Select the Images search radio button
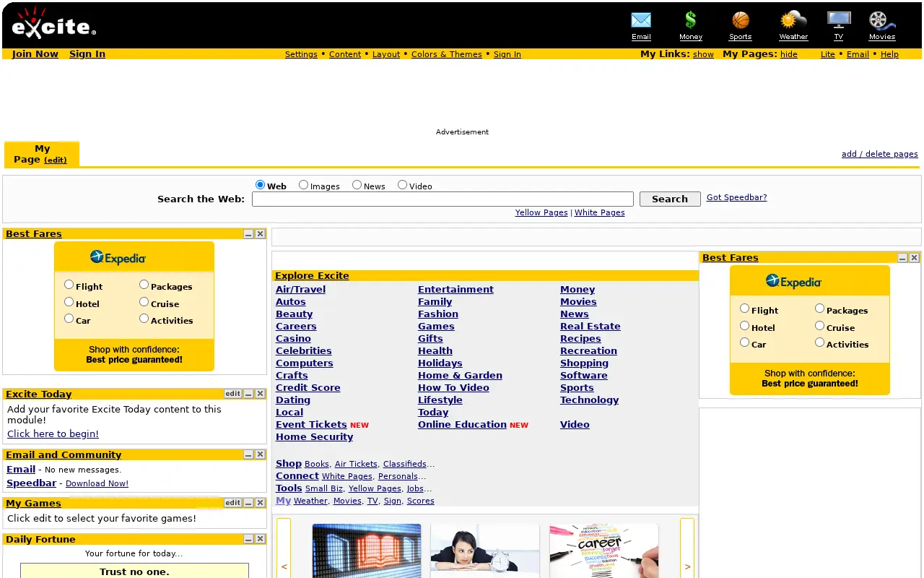This screenshot has width=924, height=578. pos(304,185)
